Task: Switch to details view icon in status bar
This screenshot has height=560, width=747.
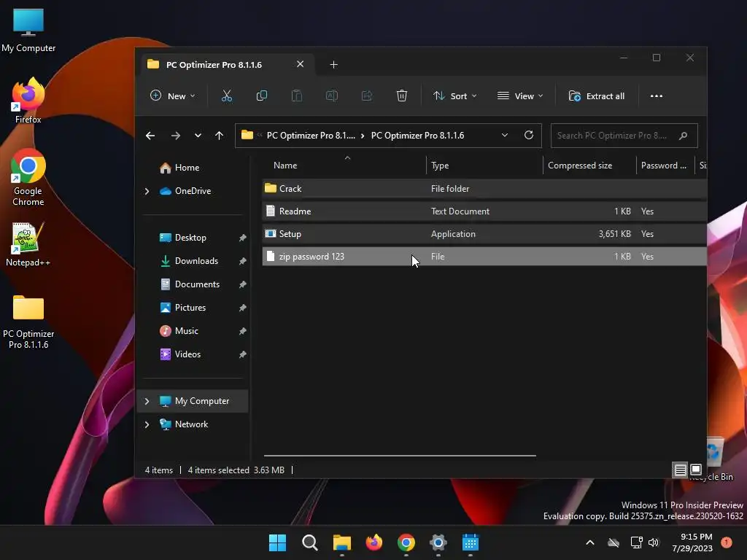Action: click(x=680, y=470)
